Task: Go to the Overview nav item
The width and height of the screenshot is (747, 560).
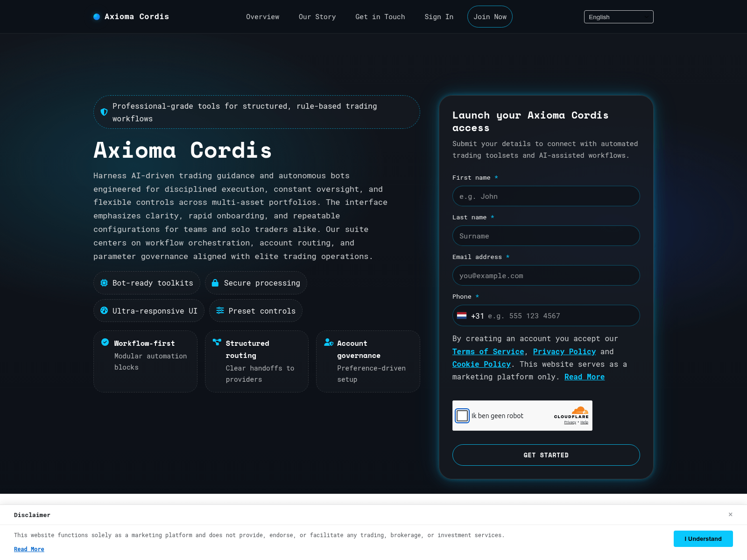Action: coord(263,17)
